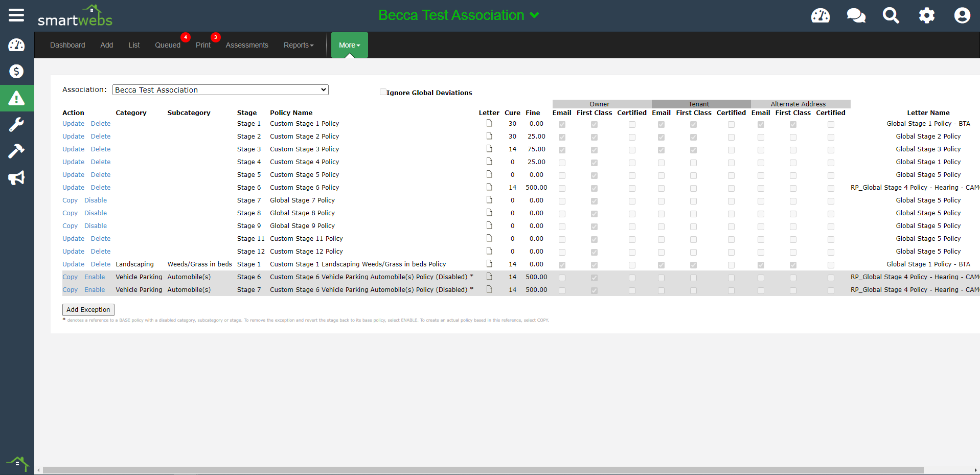Click Disable for Global Stage 8 Policy
Viewport: 980px width, 475px height.
96,213
